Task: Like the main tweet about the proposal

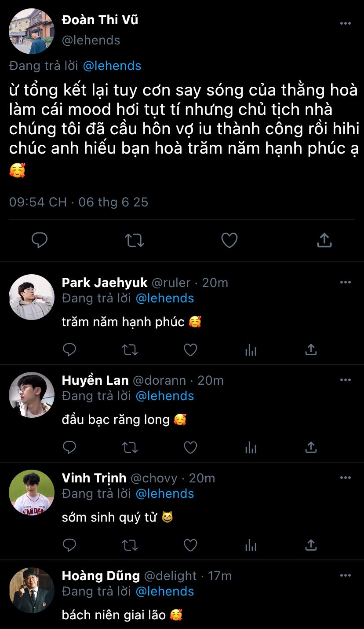Action: pos(229,240)
